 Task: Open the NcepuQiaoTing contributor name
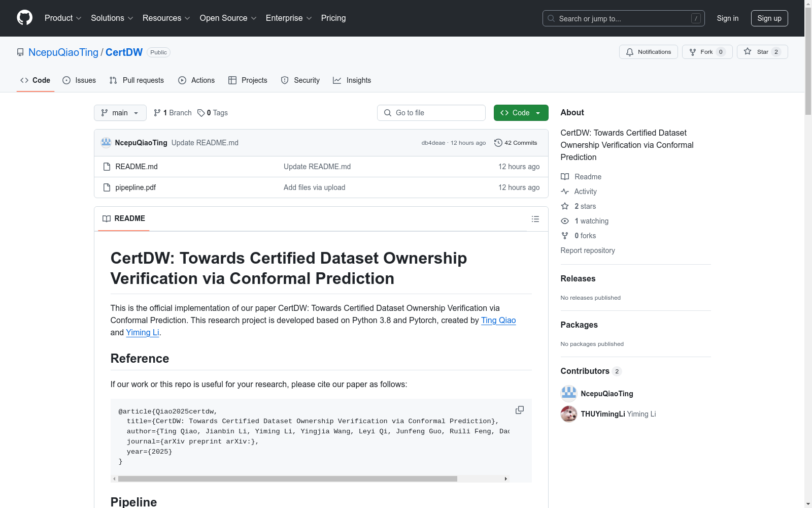point(607,394)
